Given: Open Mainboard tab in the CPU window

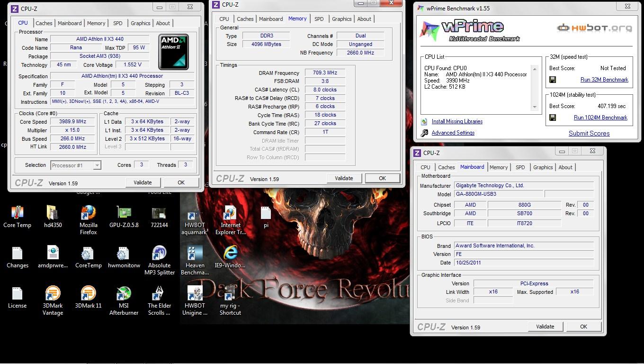Looking at the screenshot, I should (x=70, y=23).
